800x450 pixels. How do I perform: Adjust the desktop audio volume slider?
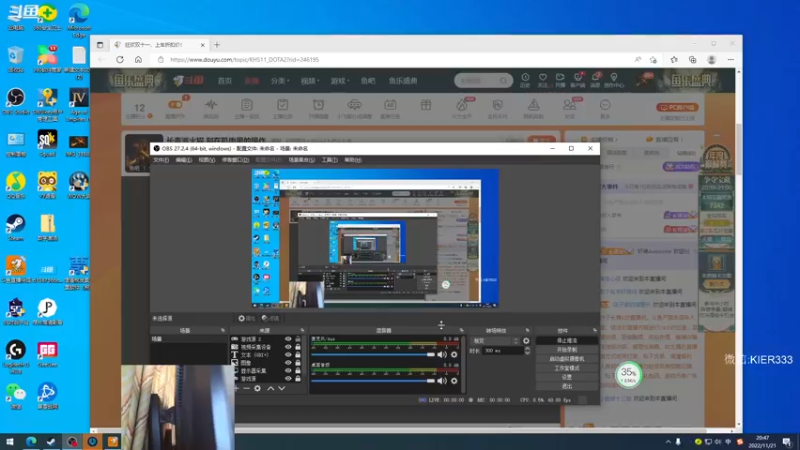[x=373, y=381]
